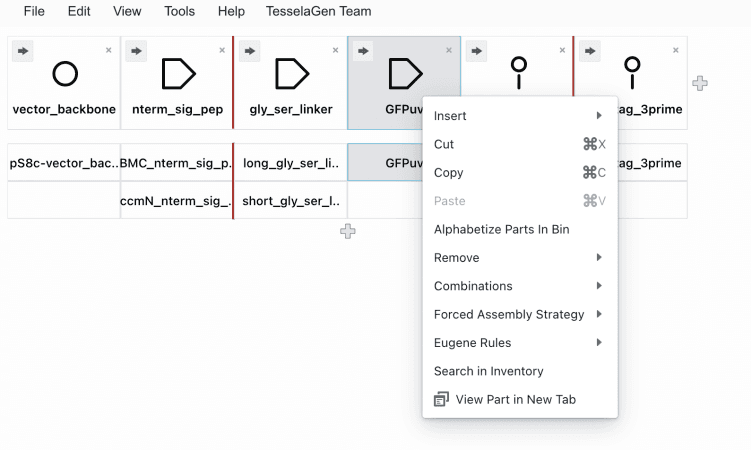Select the ag_3prime part cell
The height and width of the screenshot is (450, 751).
pos(652,163)
